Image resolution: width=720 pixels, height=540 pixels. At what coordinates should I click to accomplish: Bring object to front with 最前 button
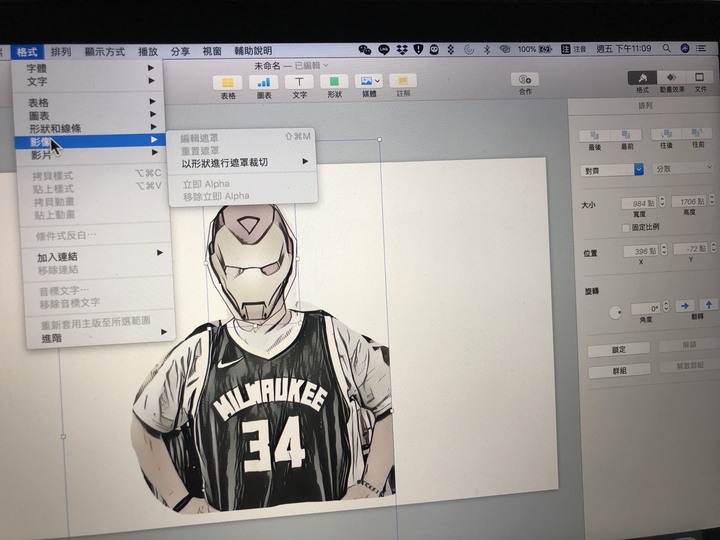click(626, 135)
